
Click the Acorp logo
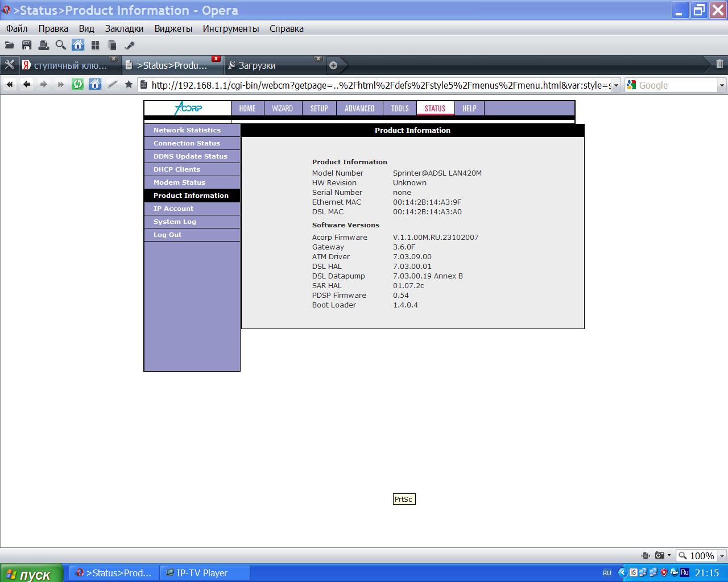coord(188,108)
